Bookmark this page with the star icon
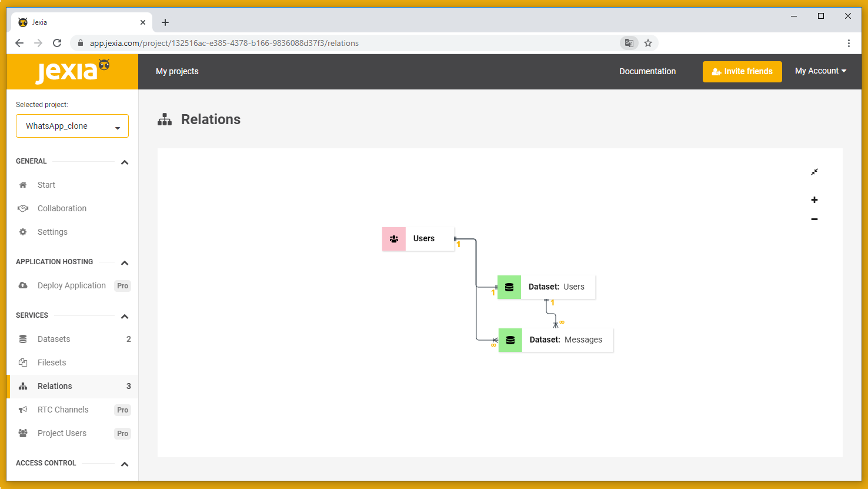The width and height of the screenshot is (868, 489). [648, 43]
